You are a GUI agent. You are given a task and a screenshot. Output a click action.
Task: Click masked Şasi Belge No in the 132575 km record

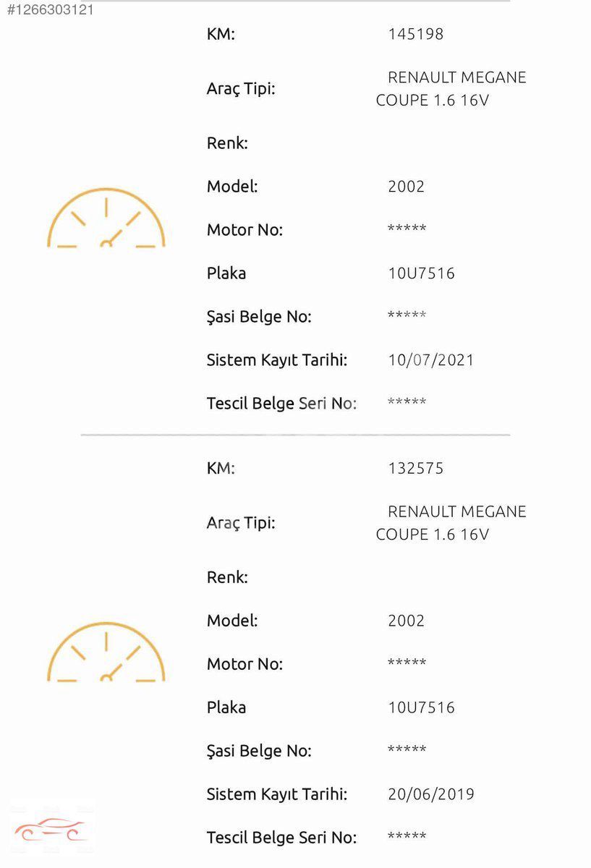coord(407,750)
